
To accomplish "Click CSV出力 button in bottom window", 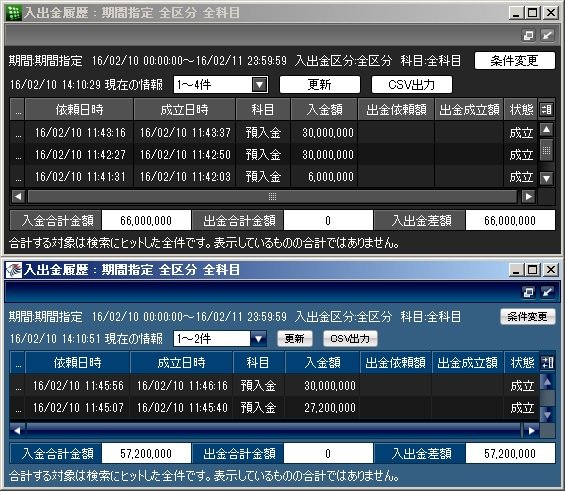I will coord(350,339).
